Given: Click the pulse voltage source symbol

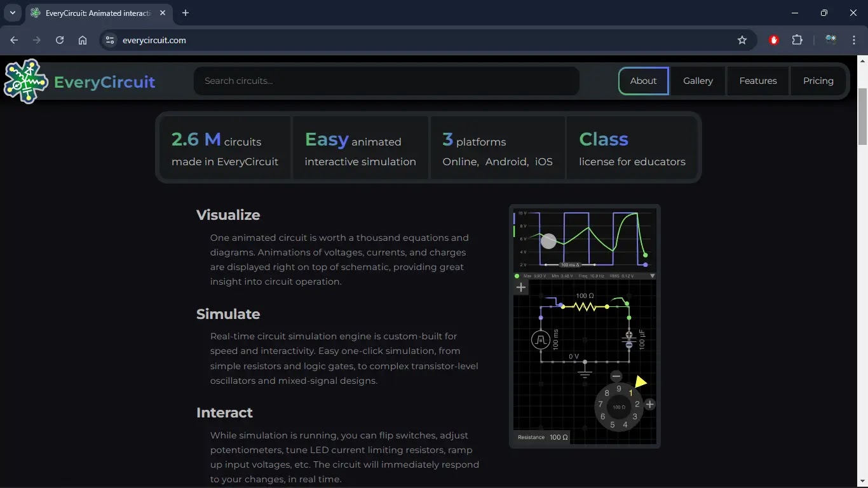Looking at the screenshot, I should tap(541, 340).
